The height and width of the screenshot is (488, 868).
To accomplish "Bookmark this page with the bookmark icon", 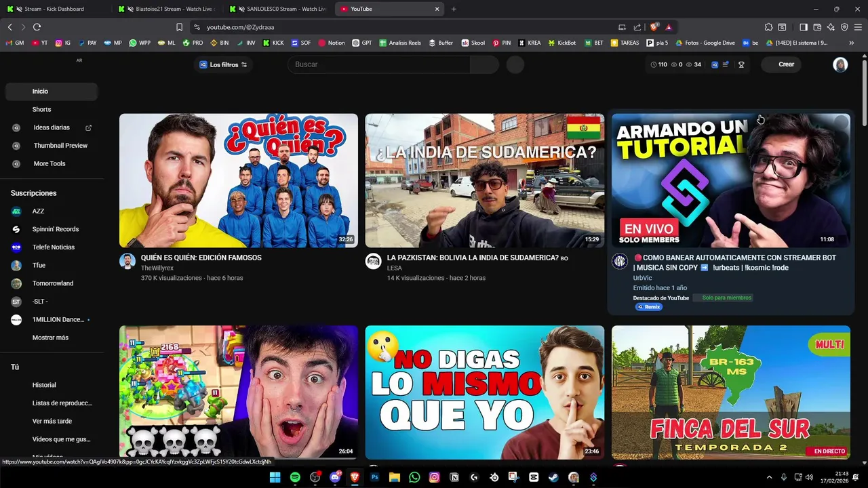I will (x=179, y=27).
